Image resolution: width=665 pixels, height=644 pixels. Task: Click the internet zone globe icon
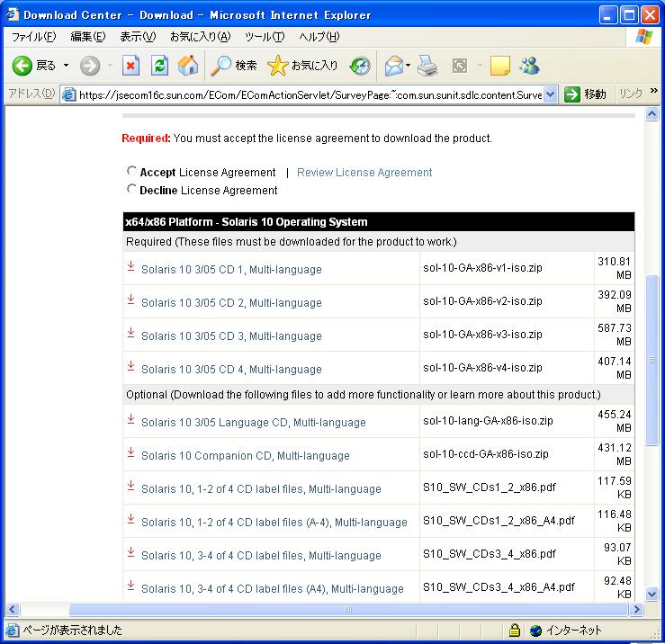coord(535,631)
